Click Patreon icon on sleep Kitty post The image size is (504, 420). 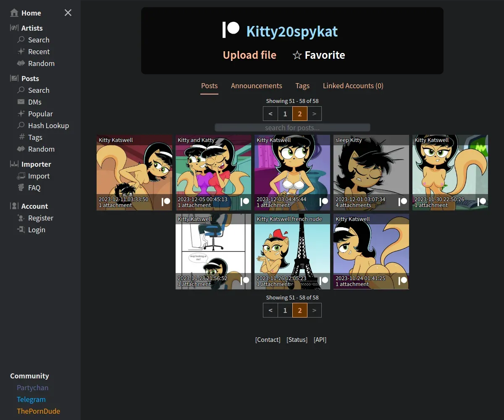coord(403,202)
